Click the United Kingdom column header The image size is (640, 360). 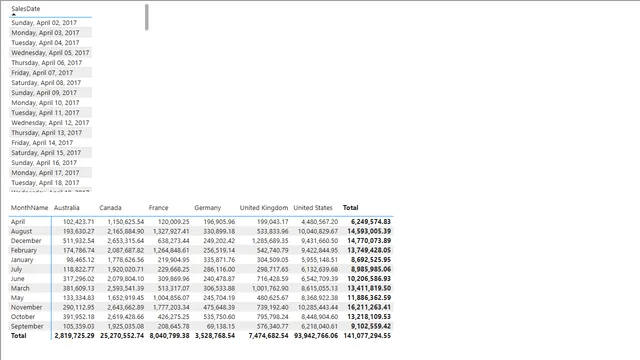tap(264, 208)
